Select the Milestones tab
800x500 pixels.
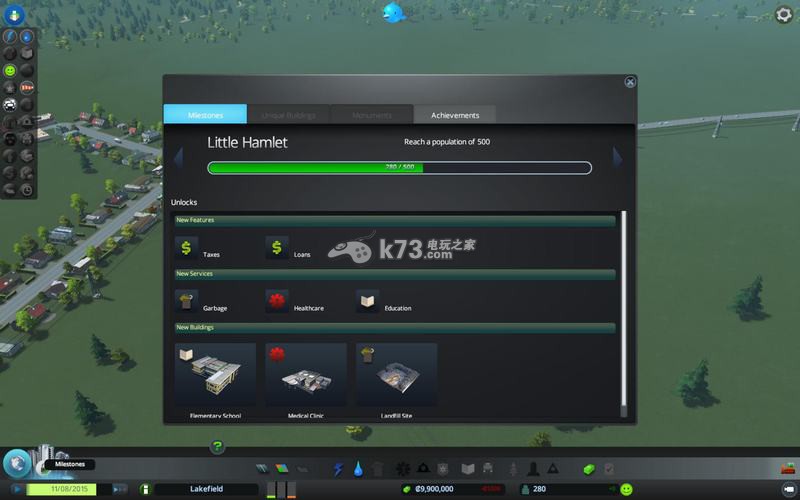coord(205,115)
